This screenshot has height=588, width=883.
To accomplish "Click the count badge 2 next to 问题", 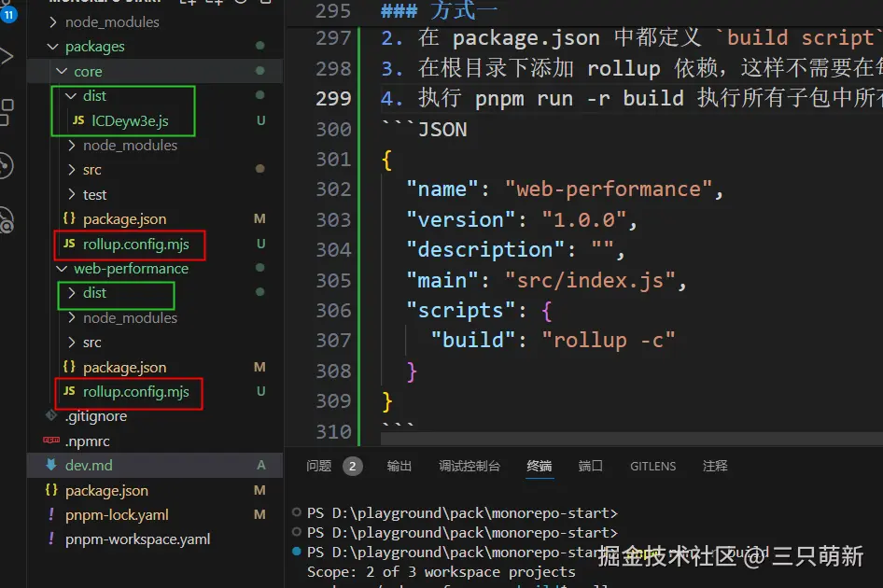I will click(x=353, y=467).
